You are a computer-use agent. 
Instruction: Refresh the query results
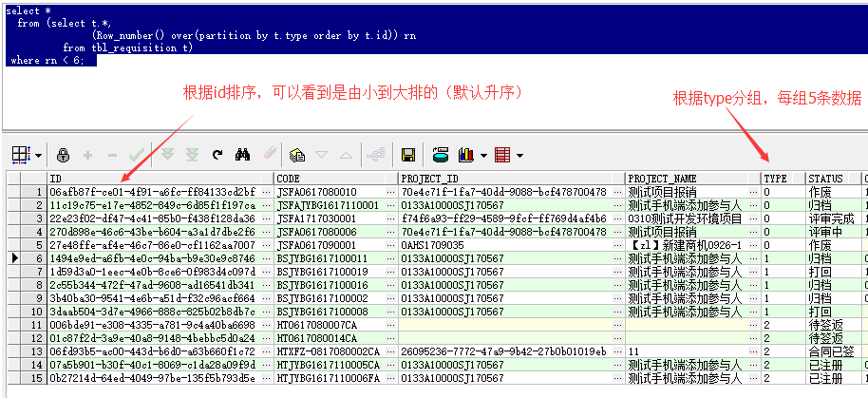217,155
